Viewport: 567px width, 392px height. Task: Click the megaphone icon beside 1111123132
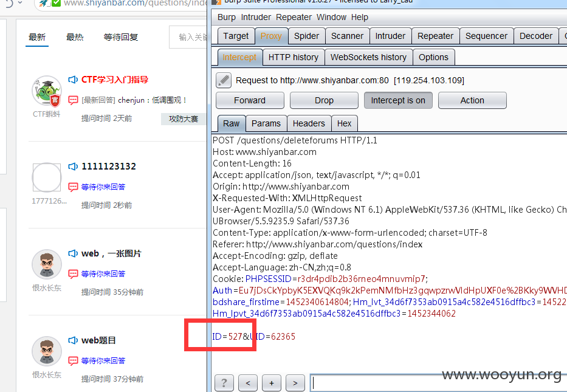73,167
